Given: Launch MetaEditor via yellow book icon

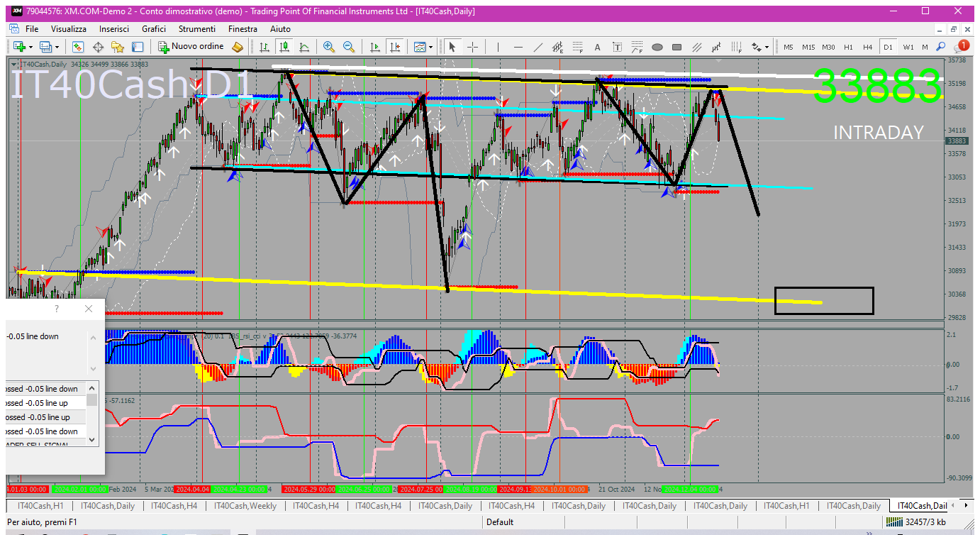Looking at the screenshot, I should [x=238, y=47].
